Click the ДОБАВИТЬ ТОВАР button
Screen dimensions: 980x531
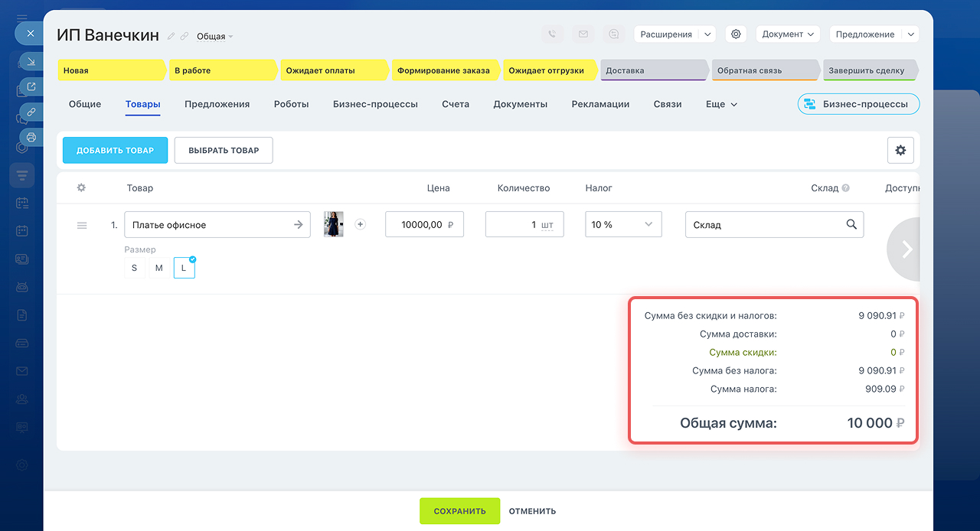[x=115, y=151]
